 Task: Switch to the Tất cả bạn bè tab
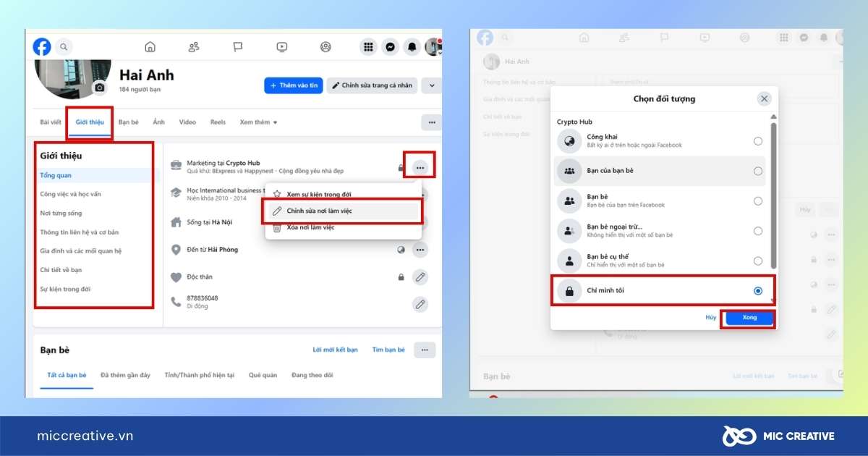pos(67,375)
